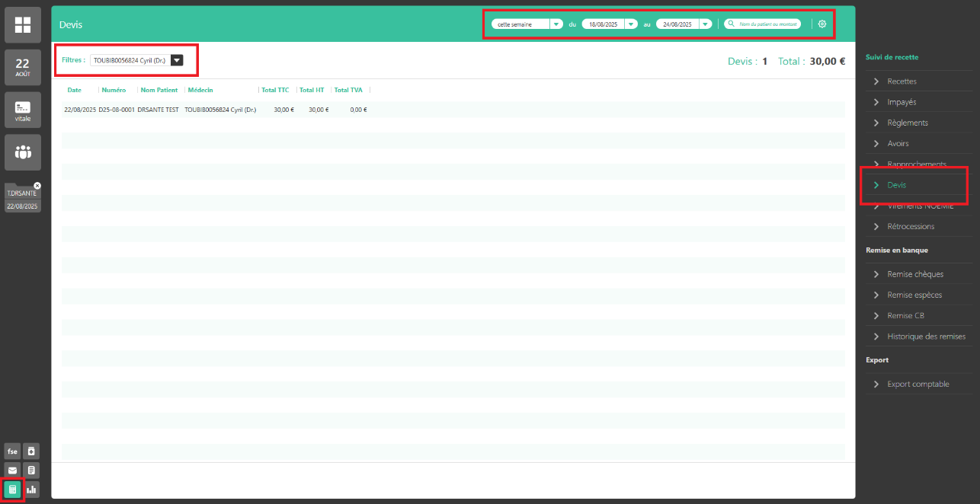Image resolution: width=980 pixels, height=504 pixels.
Task: Click the patient name search field
Action: point(764,24)
